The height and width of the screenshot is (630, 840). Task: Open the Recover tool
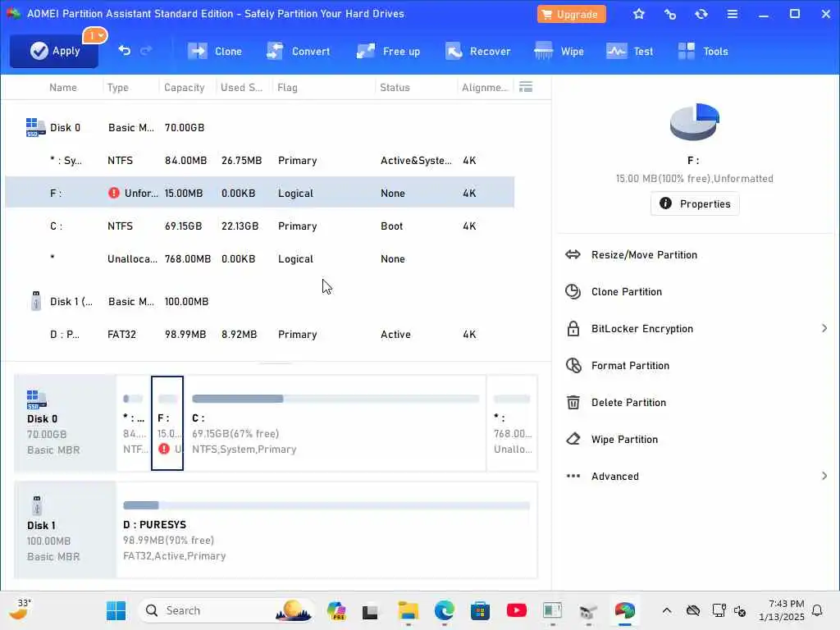point(478,52)
